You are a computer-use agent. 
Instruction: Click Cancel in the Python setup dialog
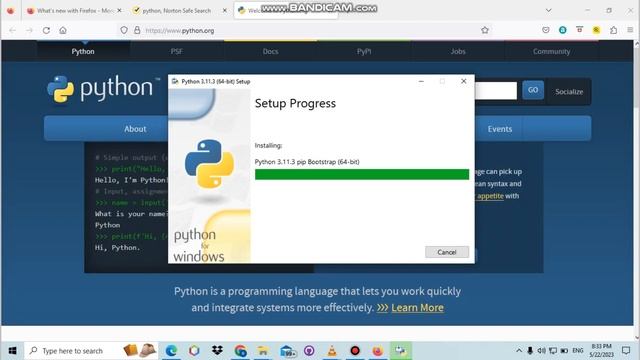pos(447,252)
